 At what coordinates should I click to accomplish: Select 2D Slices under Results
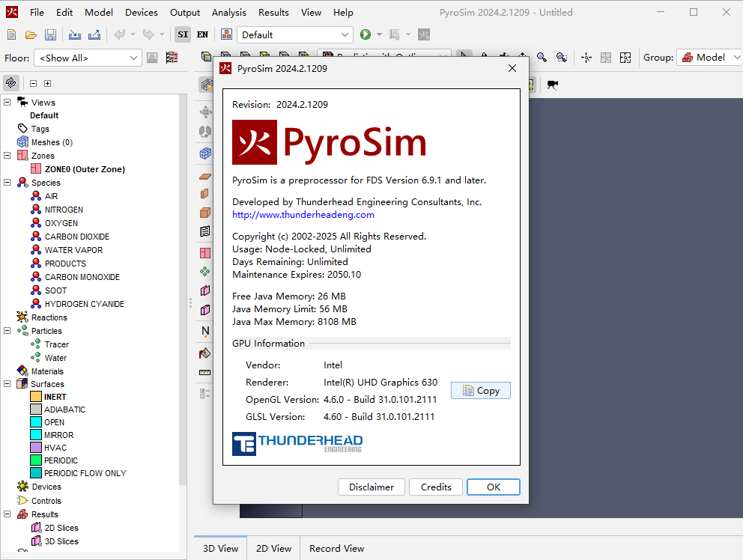point(61,528)
